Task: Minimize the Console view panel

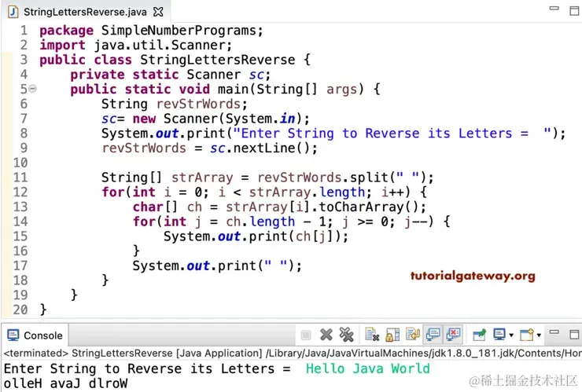Action: tap(554, 332)
